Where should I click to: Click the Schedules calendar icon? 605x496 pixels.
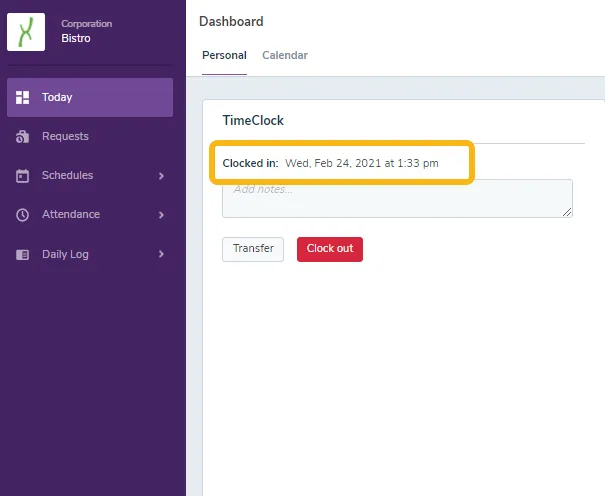pos(22,175)
